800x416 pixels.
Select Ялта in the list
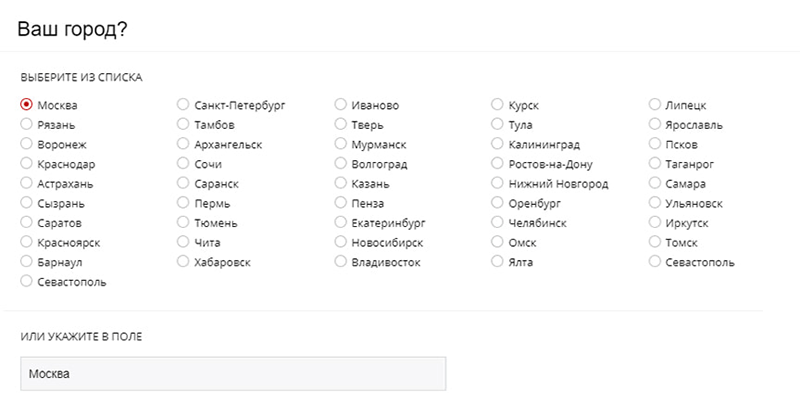(x=497, y=261)
